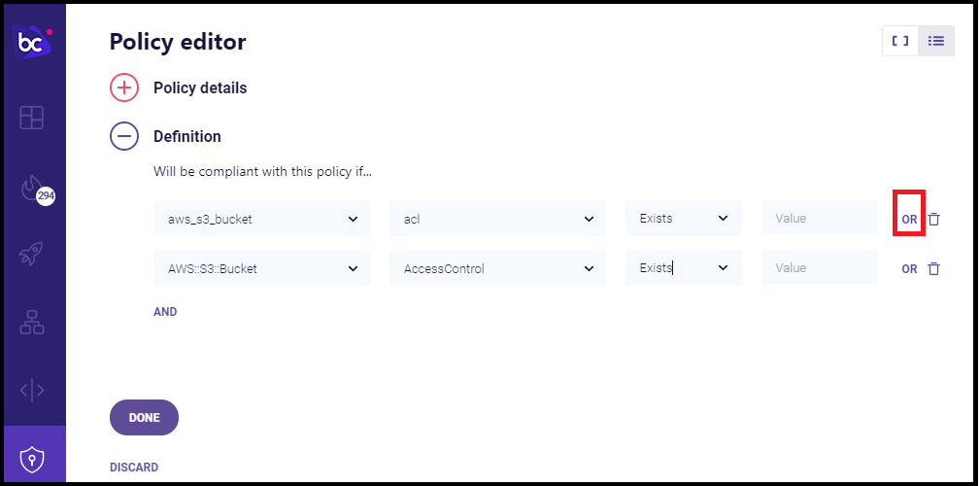Image resolution: width=980 pixels, height=486 pixels.
Task: Open the acl attribute dropdown
Action: [x=497, y=219]
